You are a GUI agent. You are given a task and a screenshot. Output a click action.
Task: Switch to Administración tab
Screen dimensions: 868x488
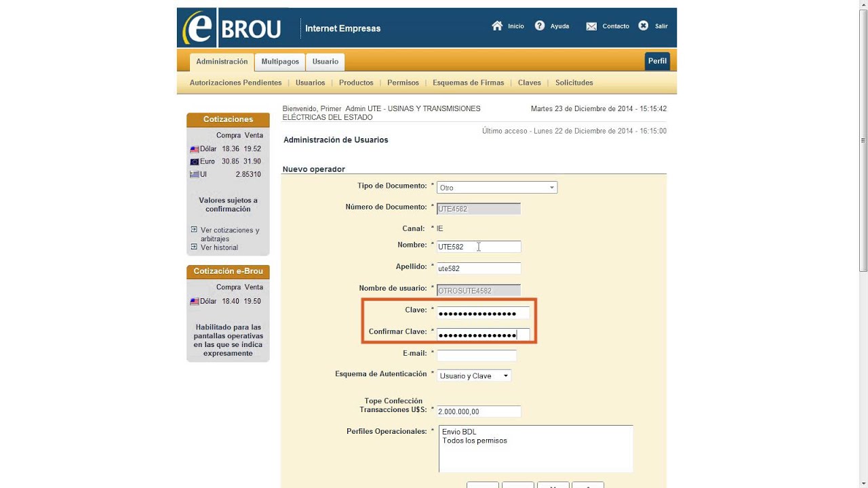(222, 62)
